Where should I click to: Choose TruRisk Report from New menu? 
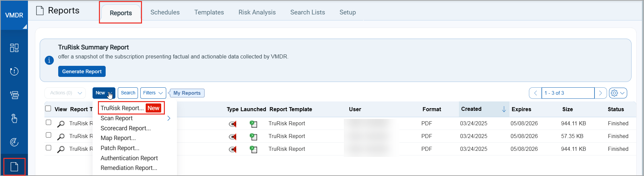122,108
